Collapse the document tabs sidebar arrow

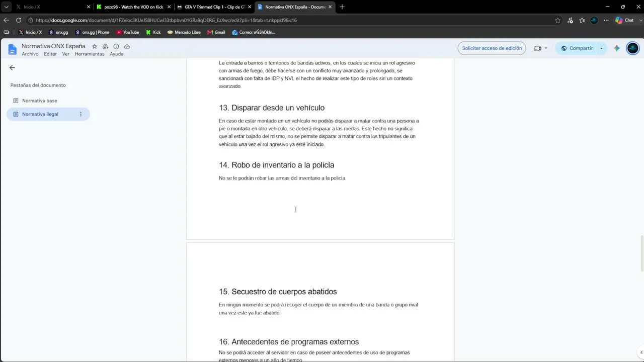point(12,67)
